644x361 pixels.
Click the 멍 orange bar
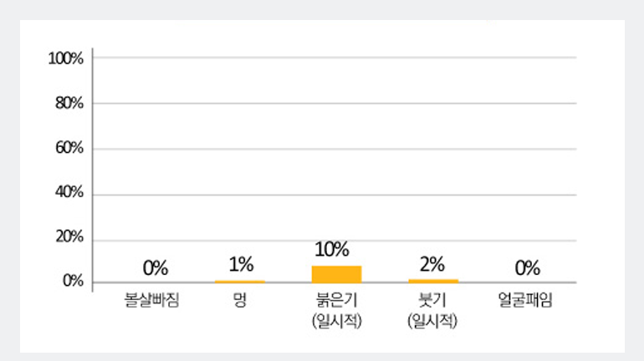click(240, 282)
